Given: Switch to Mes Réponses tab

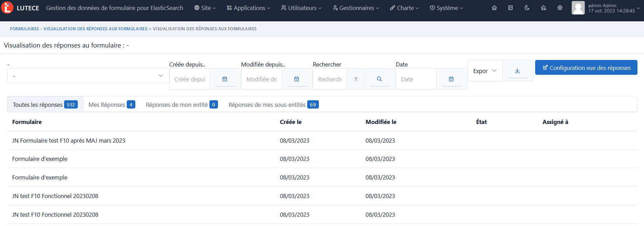Looking at the screenshot, I should (112, 105).
